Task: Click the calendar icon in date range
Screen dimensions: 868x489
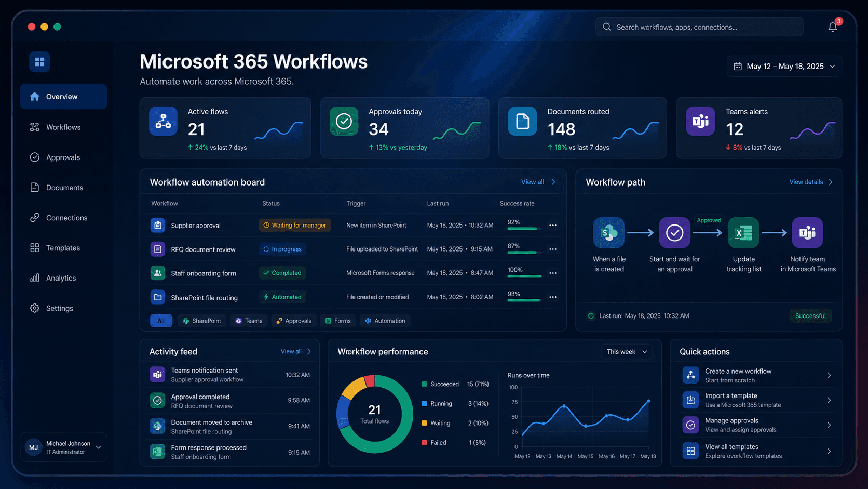Action: (737, 67)
